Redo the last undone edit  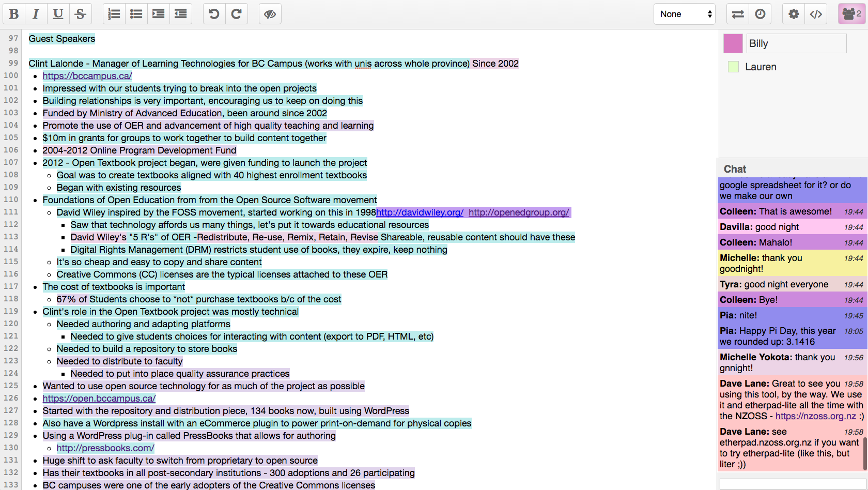[236, 14]
